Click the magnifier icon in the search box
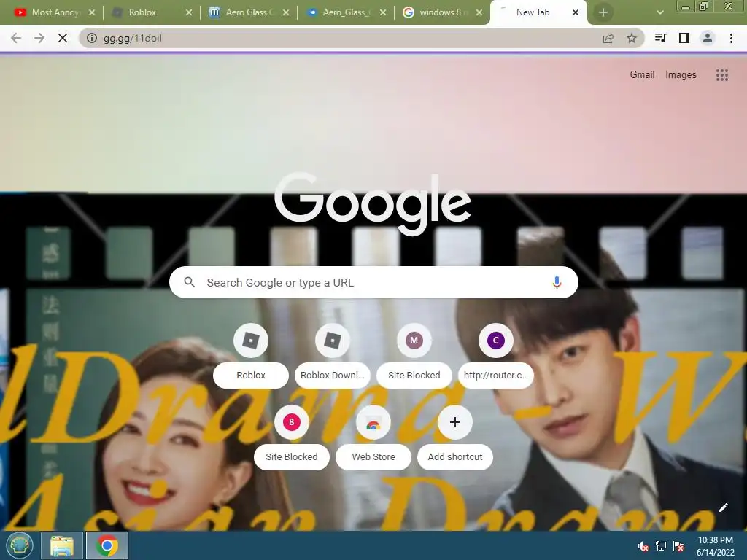The height and width of the screenshot is (560, 747). pyautogui.click(x=189, y=282)
